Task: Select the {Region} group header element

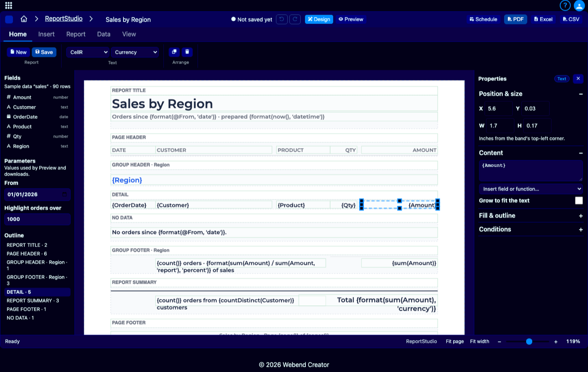Action: point(274,180)
